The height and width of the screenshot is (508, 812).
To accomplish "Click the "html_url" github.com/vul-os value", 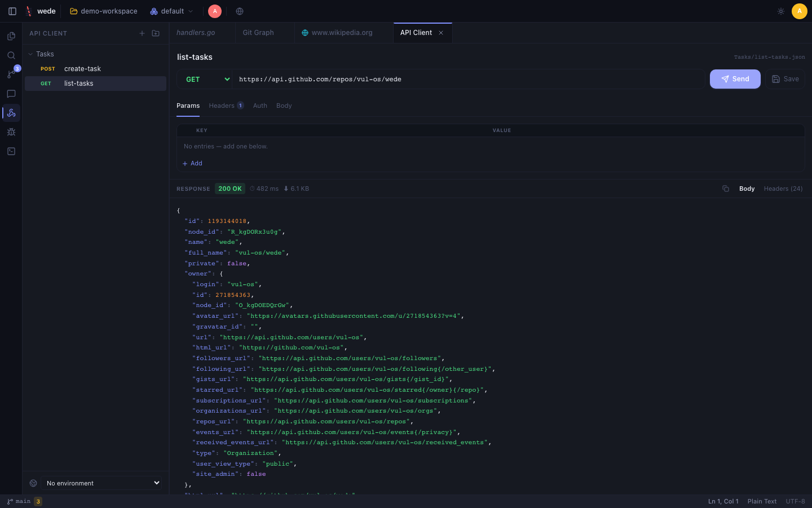I will 292,348.
